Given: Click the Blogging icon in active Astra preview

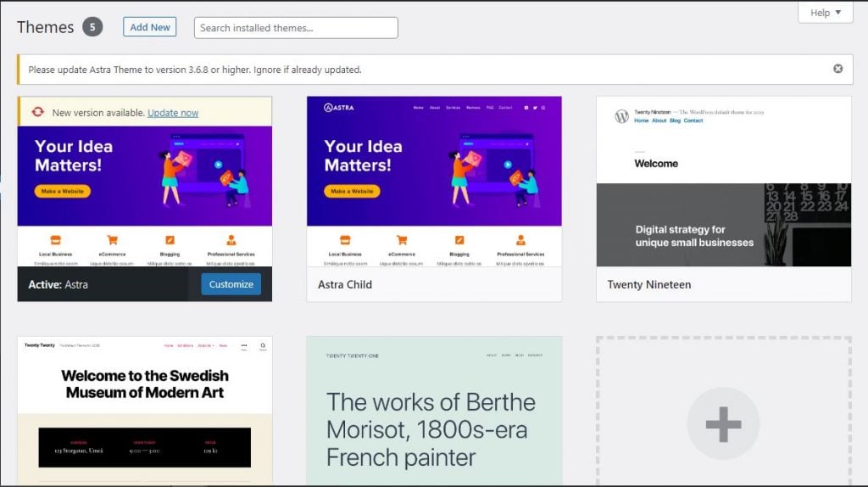Looking at the screenshot, I should coord(170,240).
